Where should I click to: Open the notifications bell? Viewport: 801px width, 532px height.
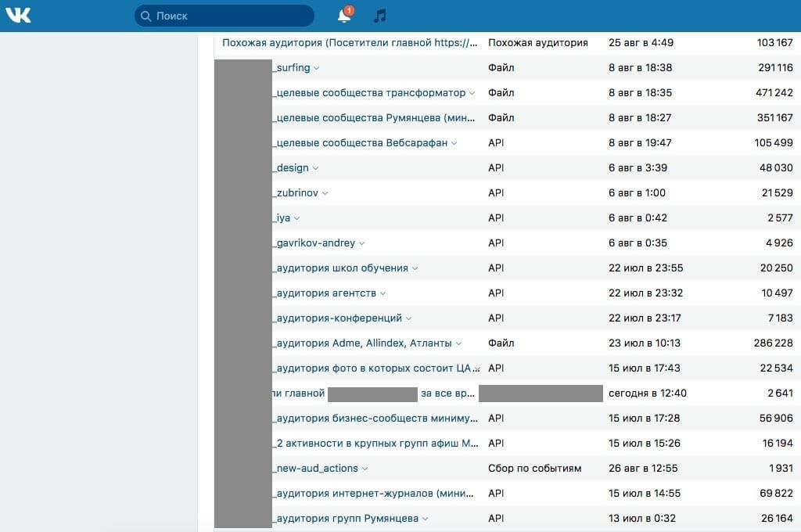344,16
